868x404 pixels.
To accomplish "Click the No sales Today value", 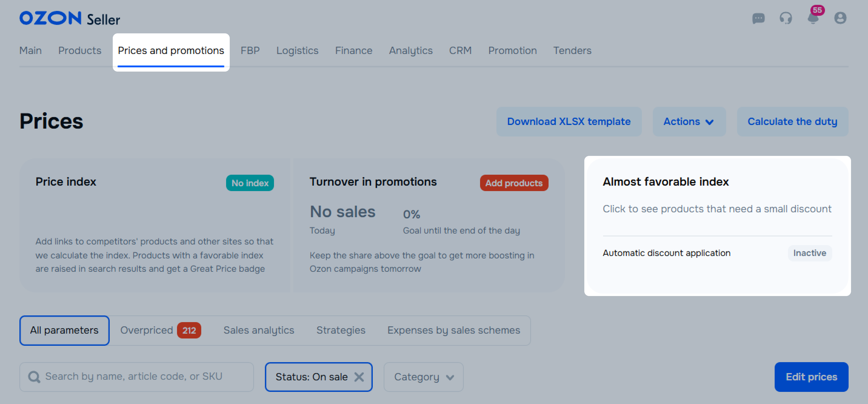I will (x=342, y=212).
